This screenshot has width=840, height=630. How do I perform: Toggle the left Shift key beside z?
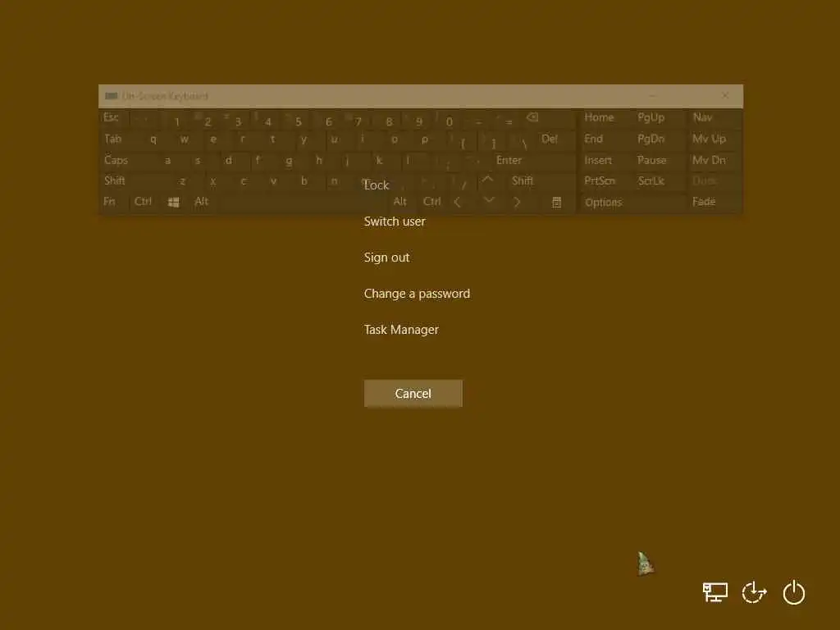click(115, 180)
